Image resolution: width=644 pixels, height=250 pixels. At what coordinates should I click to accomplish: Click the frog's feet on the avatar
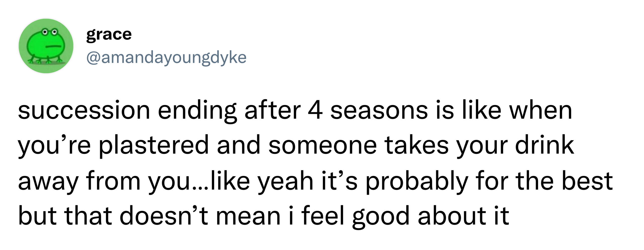45,60
